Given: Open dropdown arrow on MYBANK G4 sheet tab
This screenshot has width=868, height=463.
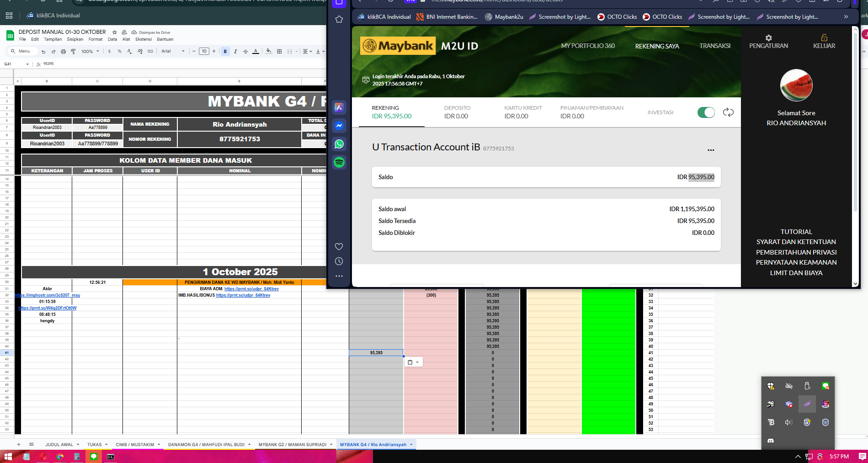Looking at the screenshot, I should point(411,444).
